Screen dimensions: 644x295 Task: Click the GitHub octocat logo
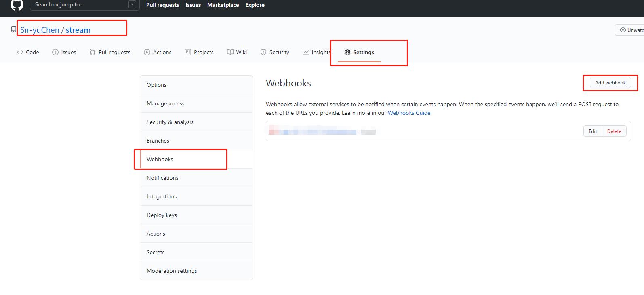point(17,5)
